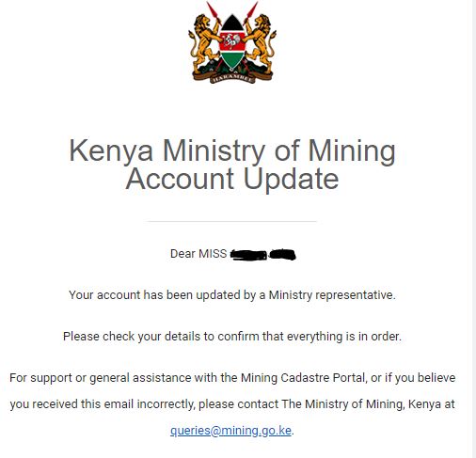
Task: Click the central shield of the crest
Action: click(231, 42)
